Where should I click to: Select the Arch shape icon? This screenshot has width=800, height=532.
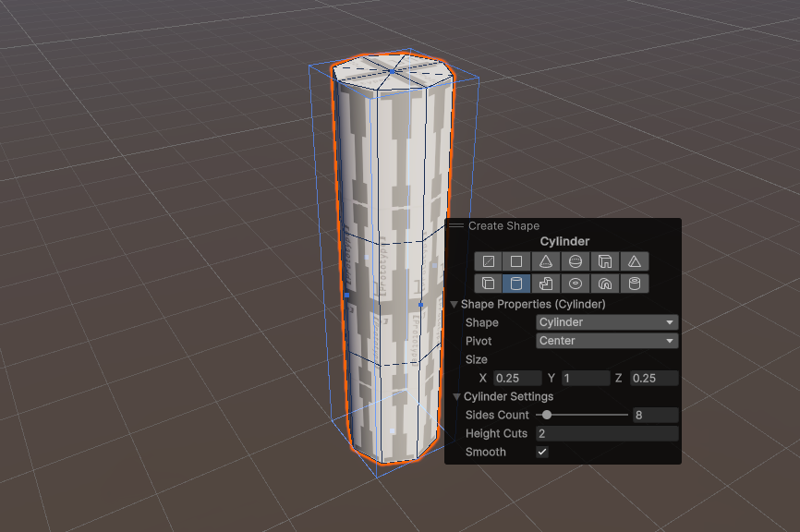[605, 284]
